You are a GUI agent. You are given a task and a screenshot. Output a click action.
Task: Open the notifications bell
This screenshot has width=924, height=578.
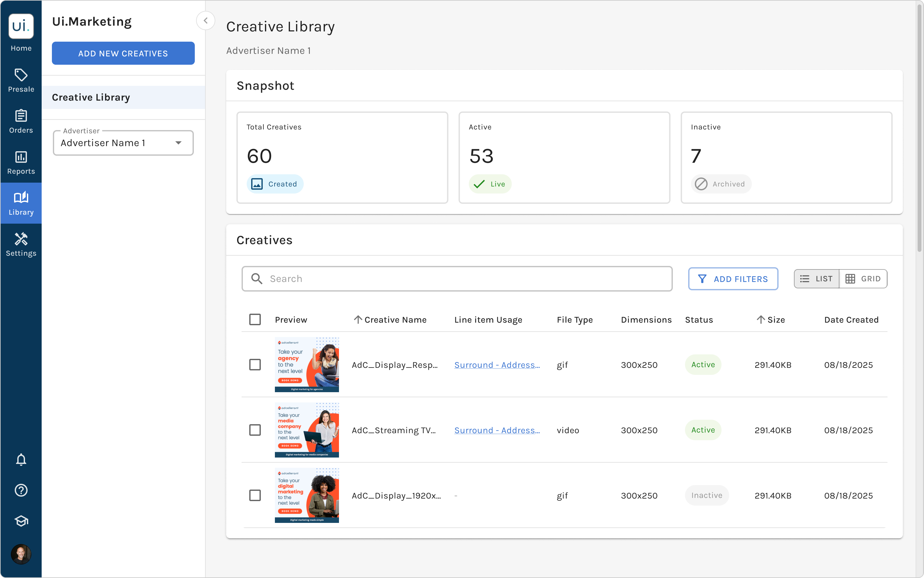(21, 460)
